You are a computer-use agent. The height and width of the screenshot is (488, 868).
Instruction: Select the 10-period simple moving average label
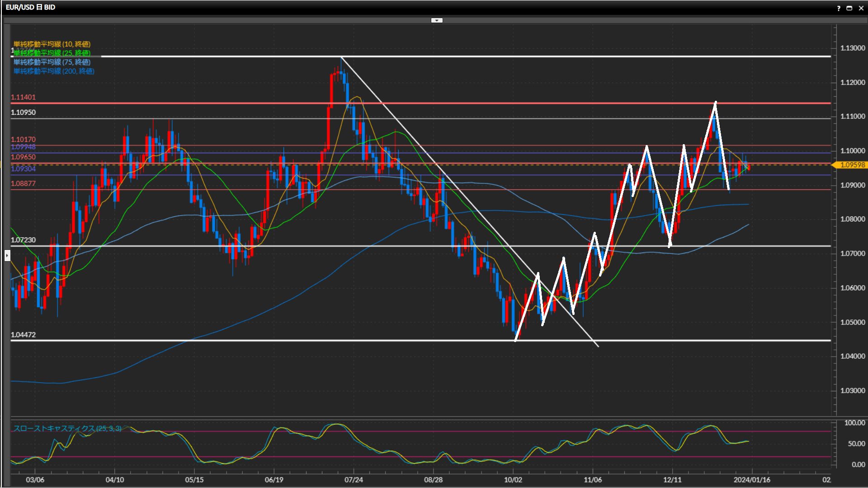tap(52, 44)
